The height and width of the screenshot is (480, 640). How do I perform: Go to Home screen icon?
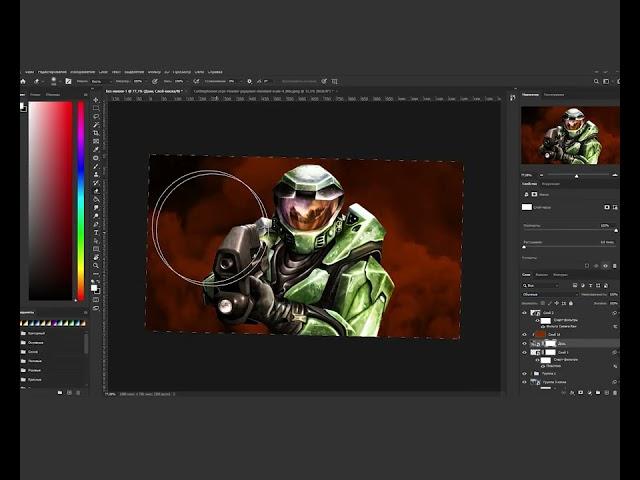(x=23, y=81)
